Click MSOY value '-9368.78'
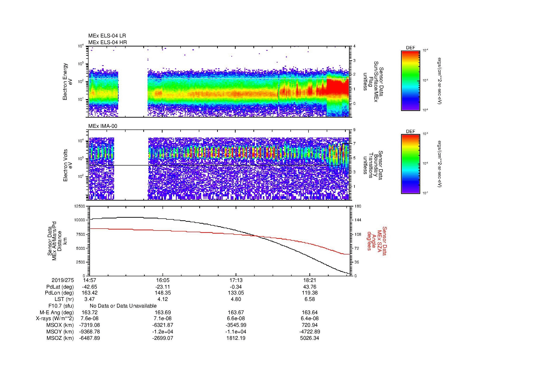The image size is (555, 392). pos(89,332)
